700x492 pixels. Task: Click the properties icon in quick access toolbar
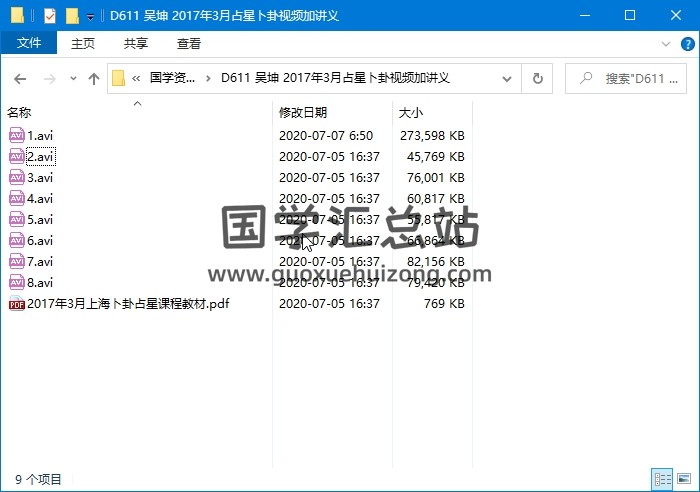pyautogui.click(x=50, y=16)
